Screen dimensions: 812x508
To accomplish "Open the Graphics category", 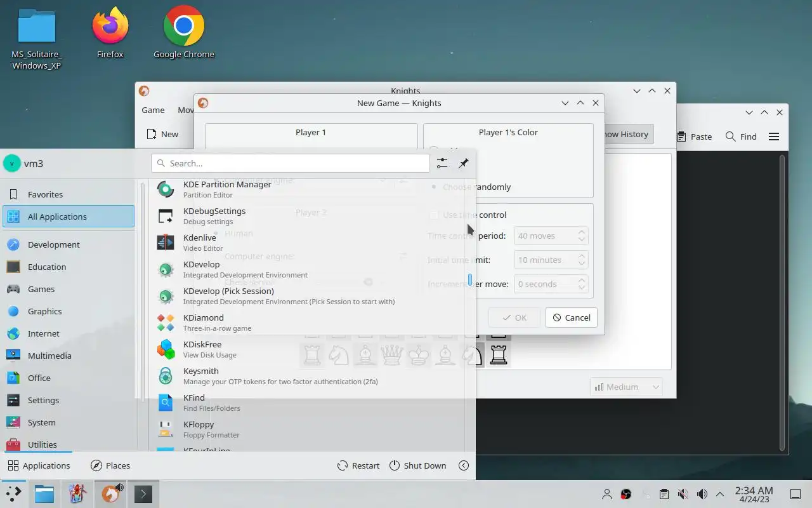I will coord(69,311).
